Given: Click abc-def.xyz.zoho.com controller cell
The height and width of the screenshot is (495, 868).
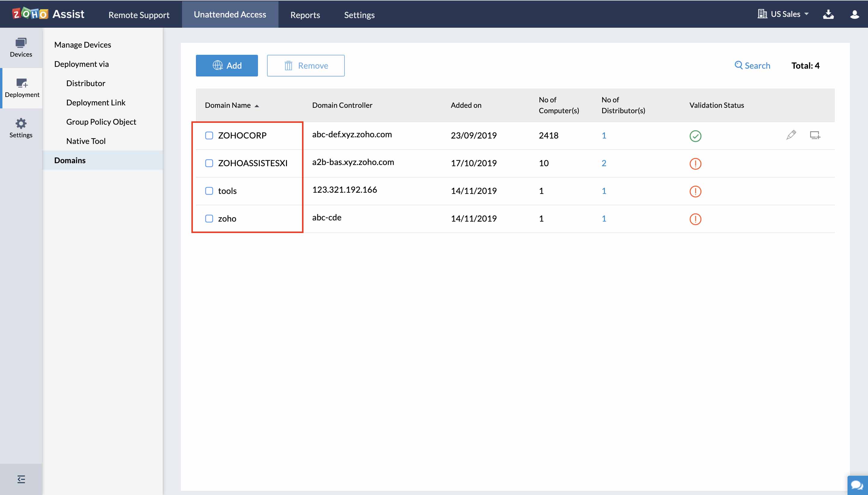Looking at the screenshot, I should (x=352, y=134).
